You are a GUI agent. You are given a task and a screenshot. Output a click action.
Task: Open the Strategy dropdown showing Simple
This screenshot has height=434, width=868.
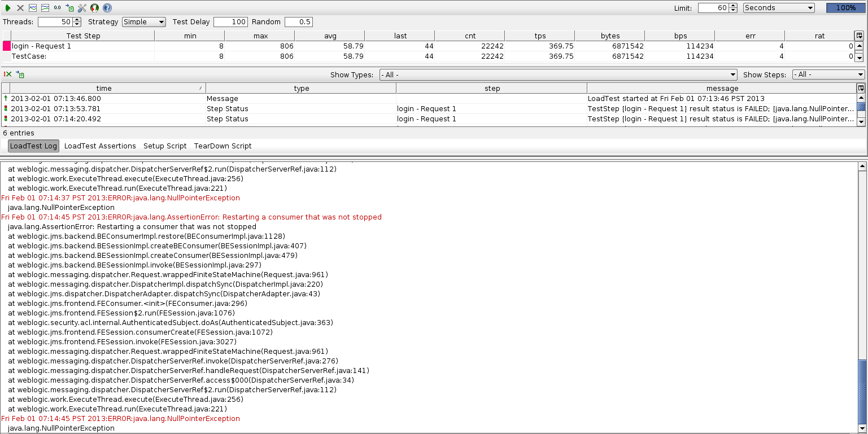[144, 21]
